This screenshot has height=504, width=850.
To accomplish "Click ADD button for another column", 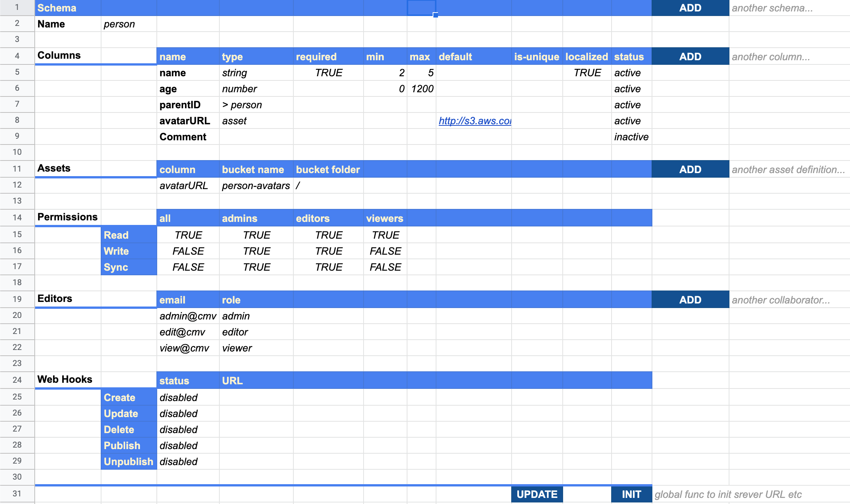I will click(690, 57).
